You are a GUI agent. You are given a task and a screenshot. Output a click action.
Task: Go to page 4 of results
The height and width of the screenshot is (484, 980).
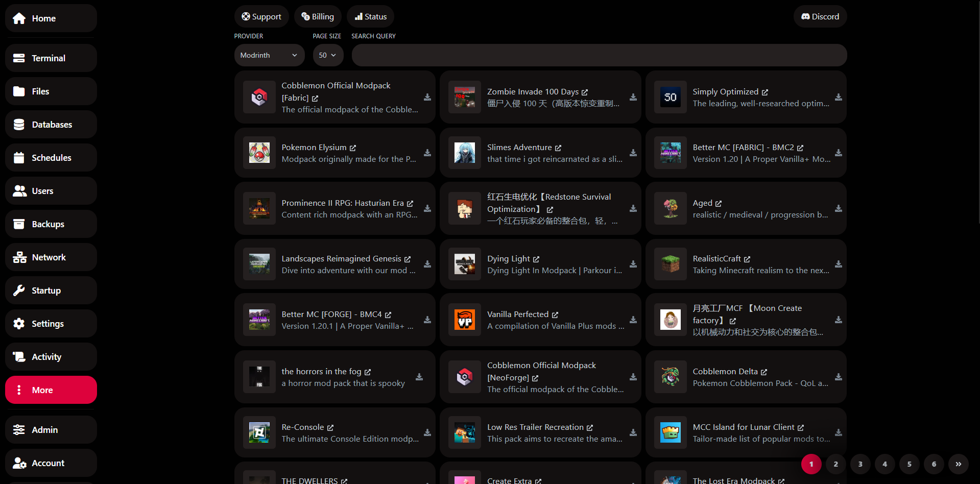(x=885, y=464)
